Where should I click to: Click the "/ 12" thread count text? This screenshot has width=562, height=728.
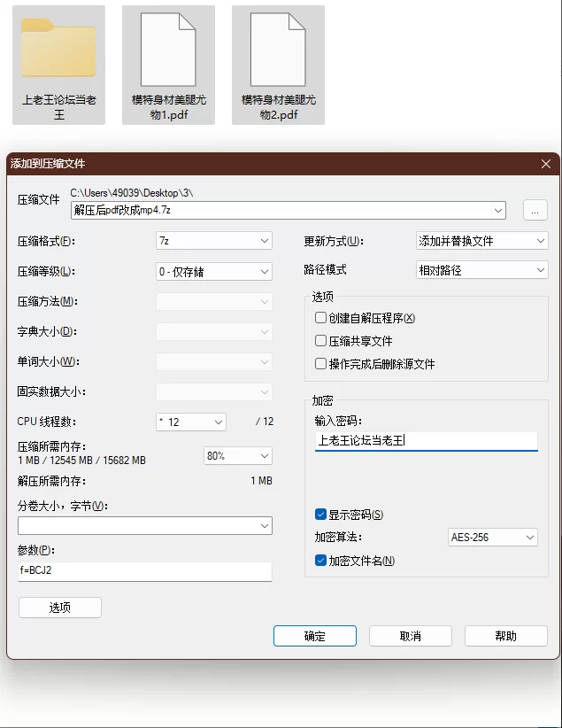click(x=265, y=422)
